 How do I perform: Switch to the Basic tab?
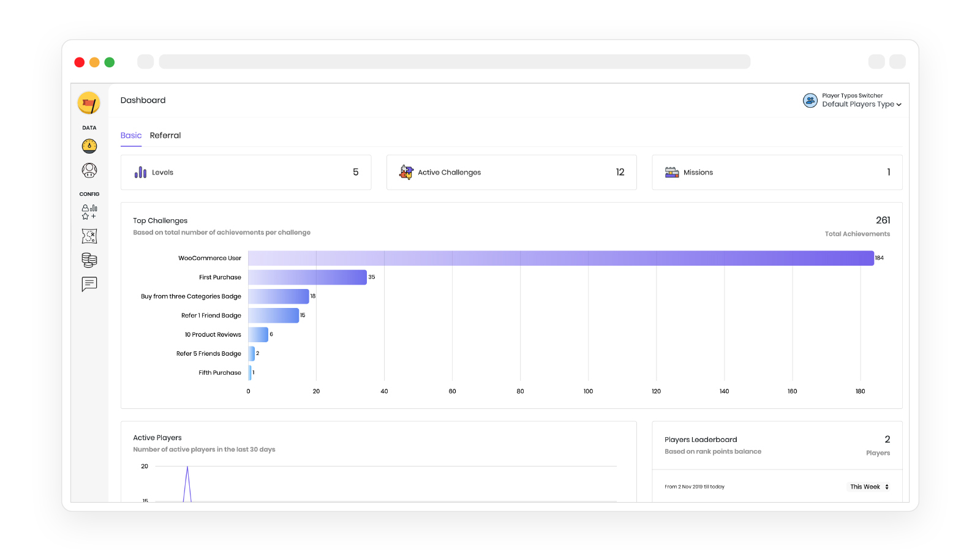[131, 135]
